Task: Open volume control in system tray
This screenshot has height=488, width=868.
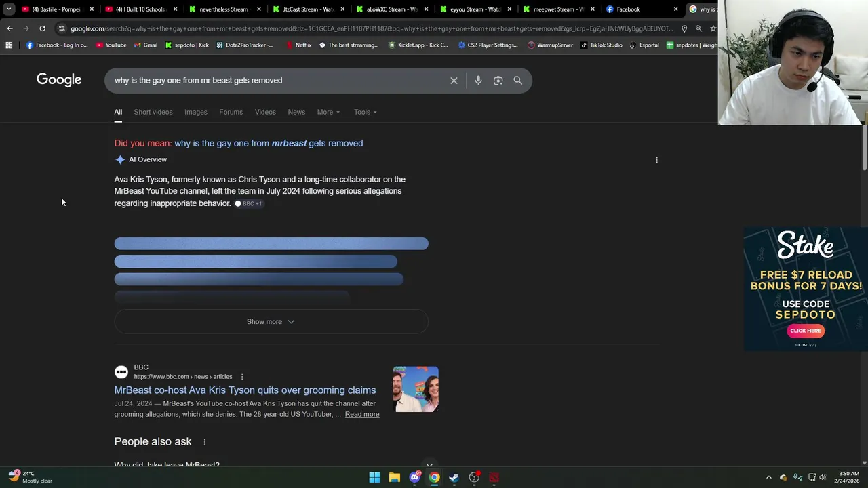Action: click(823, 477)
